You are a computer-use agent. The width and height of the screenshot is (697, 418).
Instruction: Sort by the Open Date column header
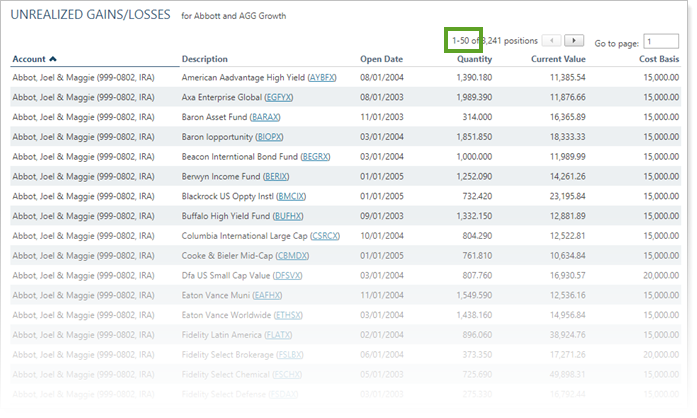[x=381, y=59]
